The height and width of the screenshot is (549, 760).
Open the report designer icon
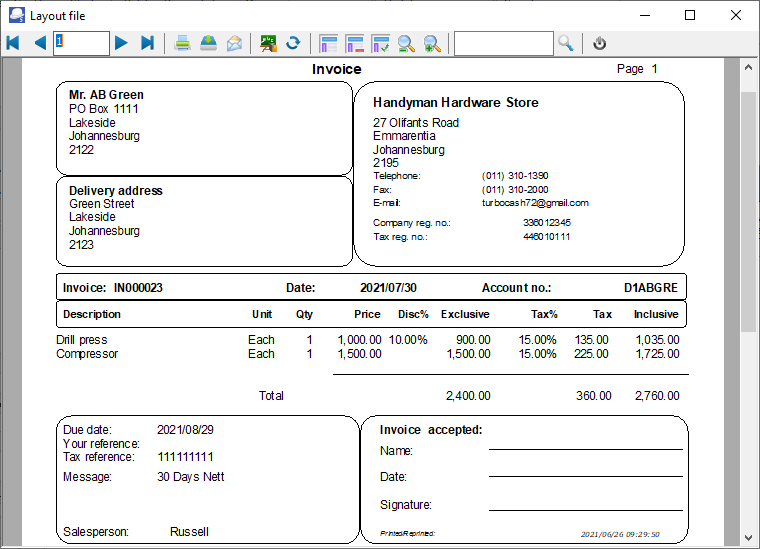[x=268, y=43]
